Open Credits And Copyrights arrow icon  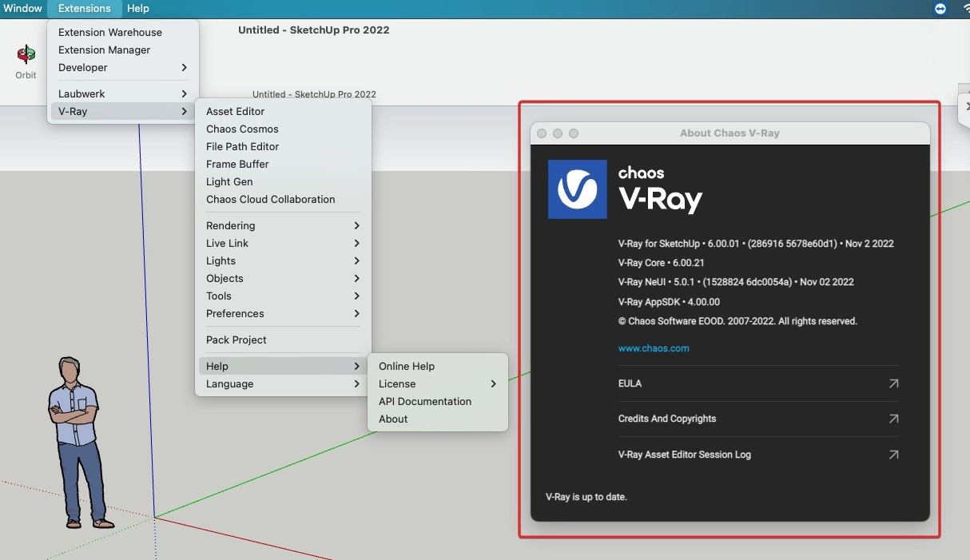coord(893,419)
